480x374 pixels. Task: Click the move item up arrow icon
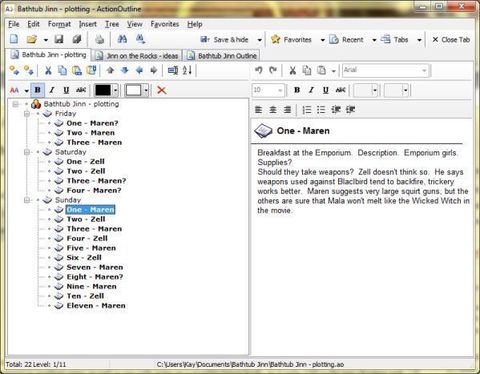click(x=110, y=70)
